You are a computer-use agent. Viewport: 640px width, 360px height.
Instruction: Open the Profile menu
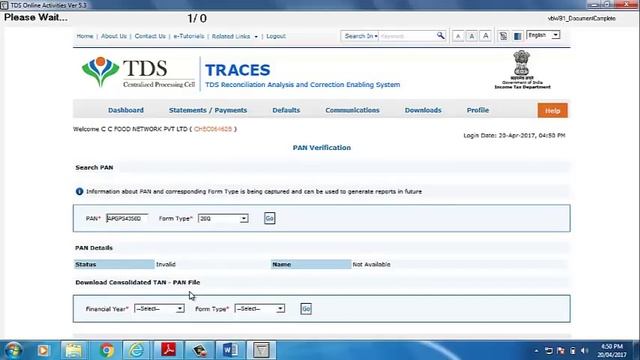click(478, 110)
